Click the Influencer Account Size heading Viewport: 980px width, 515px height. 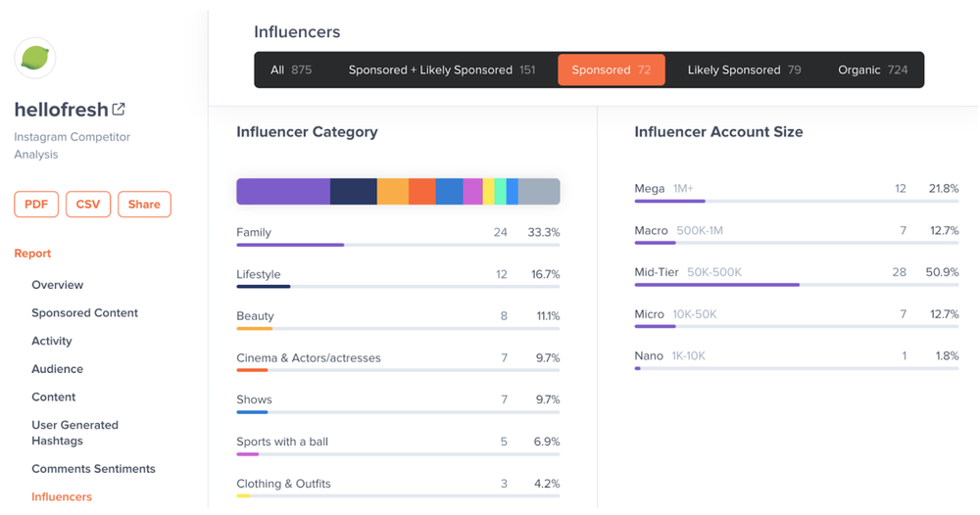click(718, 132)
